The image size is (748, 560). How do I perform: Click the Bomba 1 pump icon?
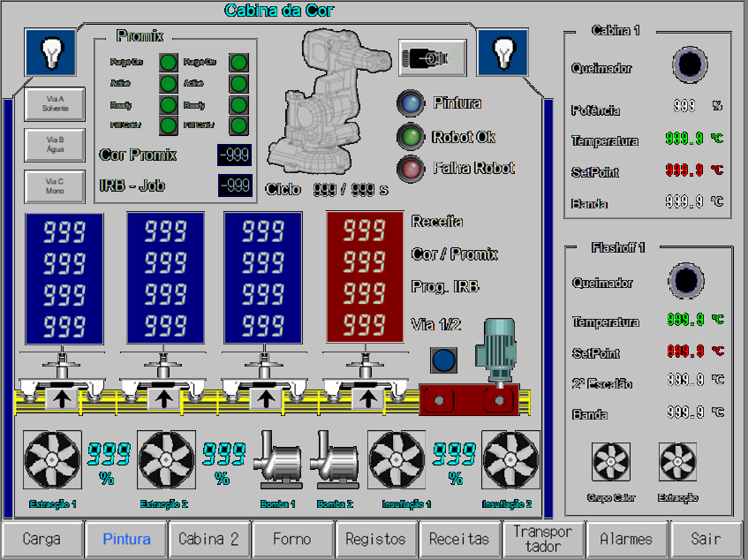[x=278, y=459]
